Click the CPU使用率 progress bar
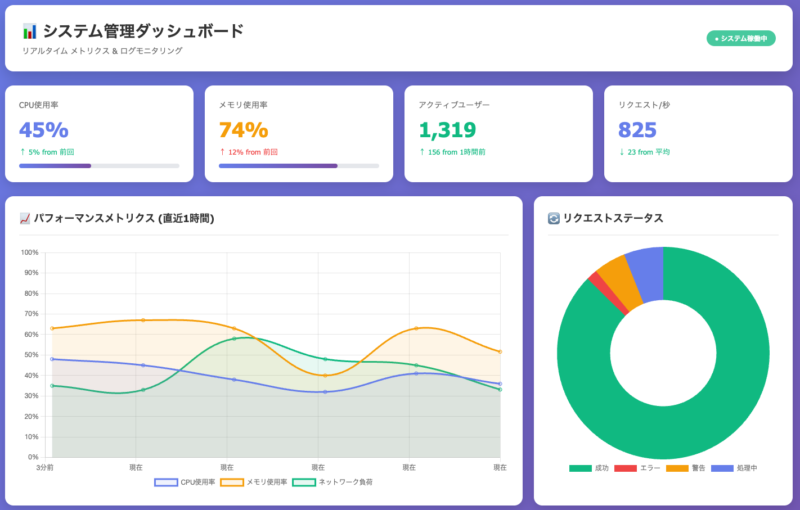 click(x=99, y=165)
